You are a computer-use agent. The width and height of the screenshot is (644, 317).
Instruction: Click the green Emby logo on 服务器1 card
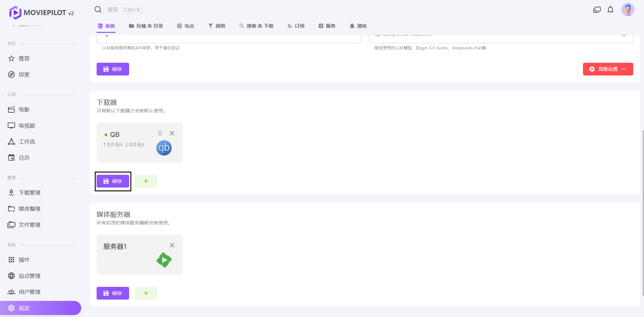pyautogui.click(x=164, y=260)
